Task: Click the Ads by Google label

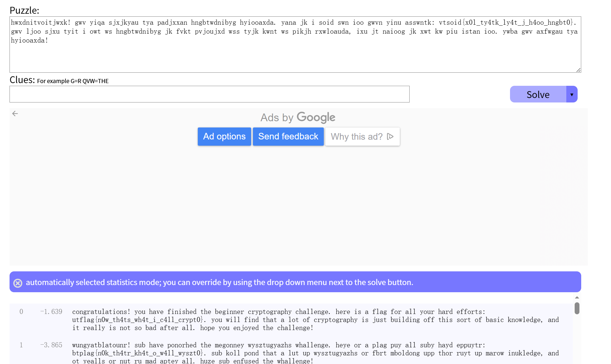Action: (x=298, y=117)
